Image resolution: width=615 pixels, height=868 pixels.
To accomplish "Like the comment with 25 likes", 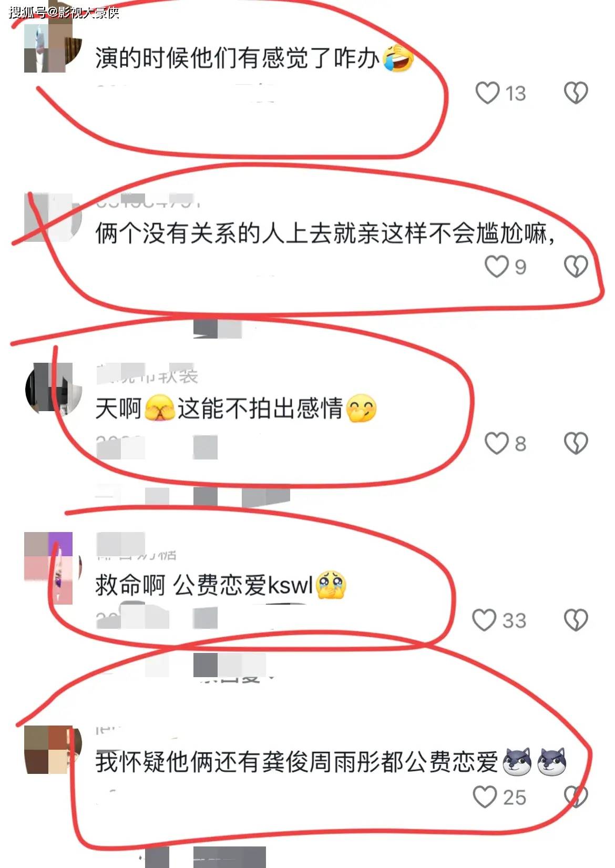I will pyautogui.click(x=485, y=796).
